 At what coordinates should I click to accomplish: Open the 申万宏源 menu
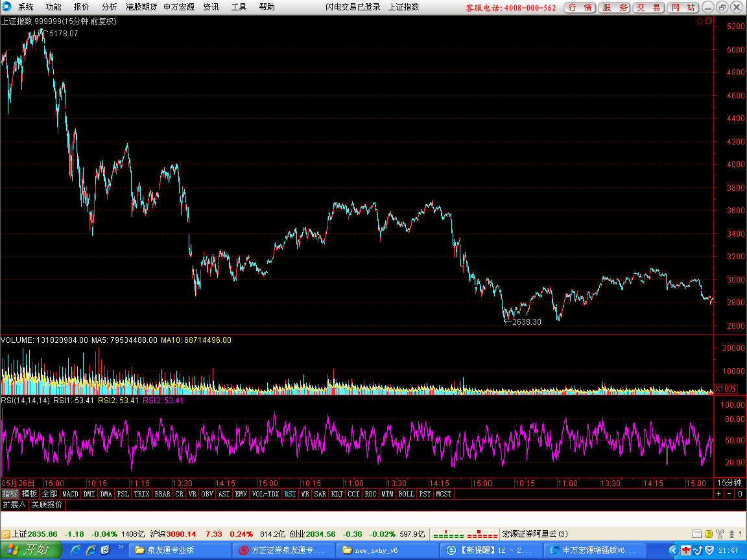tap(179, 6)
